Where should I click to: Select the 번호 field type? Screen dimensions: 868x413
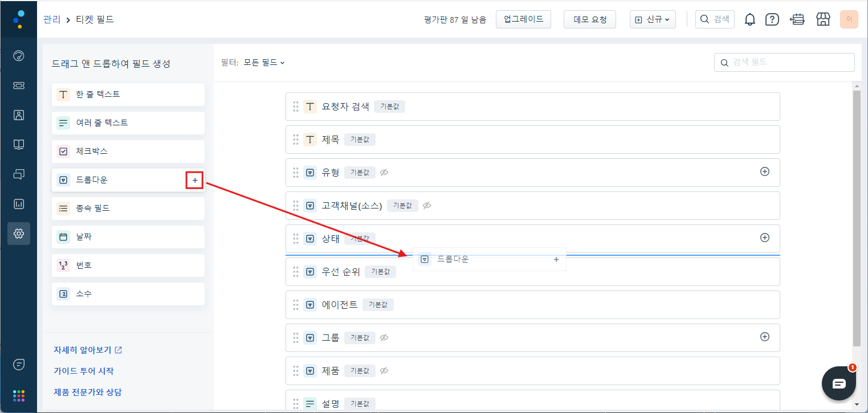(128, 265)
